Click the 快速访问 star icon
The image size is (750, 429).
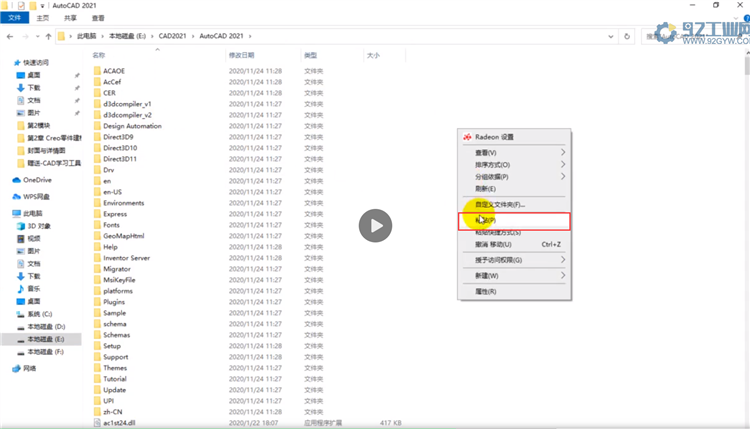[x=17, y=63]
